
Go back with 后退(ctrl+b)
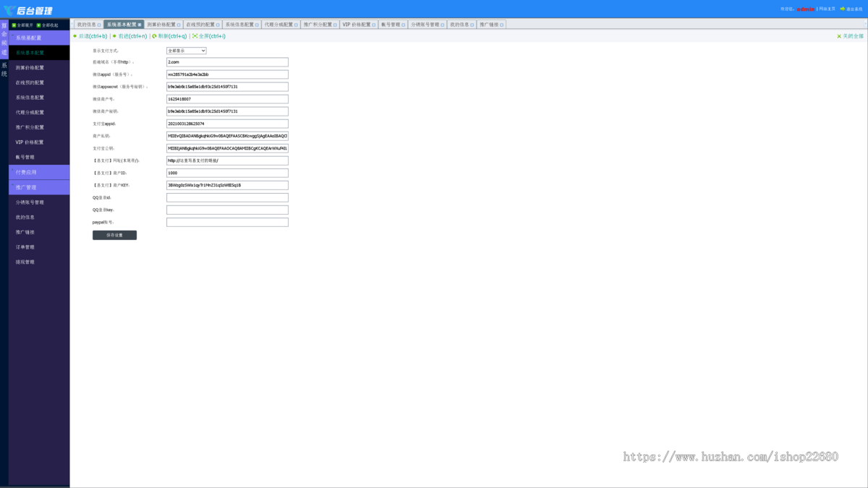coord(90,36)
